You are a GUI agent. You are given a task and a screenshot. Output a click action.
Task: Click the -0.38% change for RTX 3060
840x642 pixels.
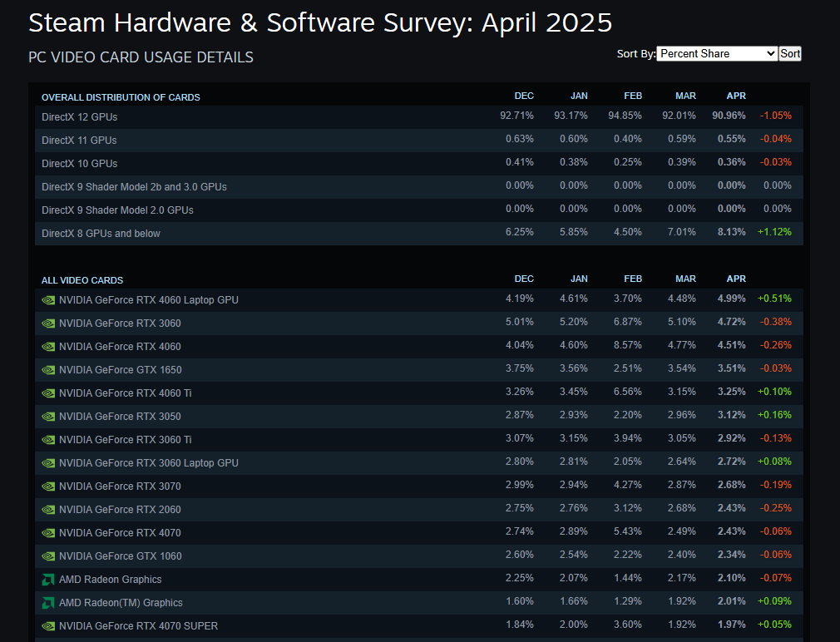click(775, 322)
